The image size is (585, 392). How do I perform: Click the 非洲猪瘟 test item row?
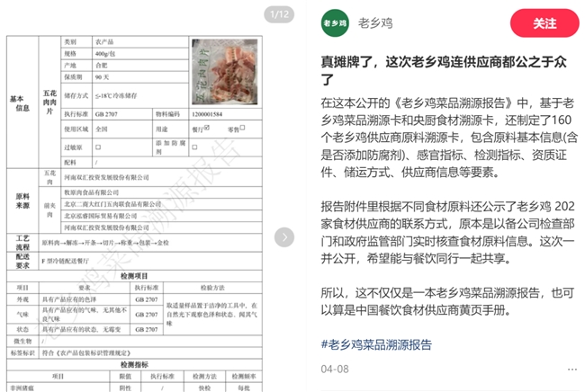[134, 388]
